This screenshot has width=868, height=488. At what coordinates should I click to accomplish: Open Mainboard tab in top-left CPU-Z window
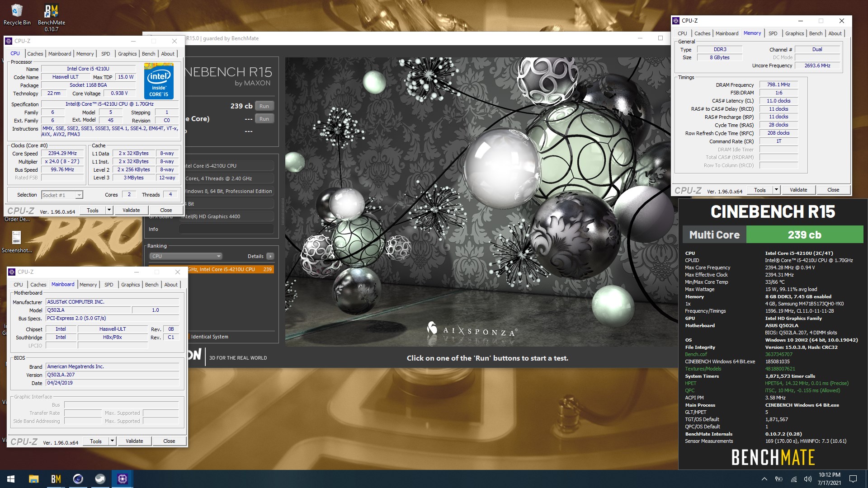click(x=60, y=54)
